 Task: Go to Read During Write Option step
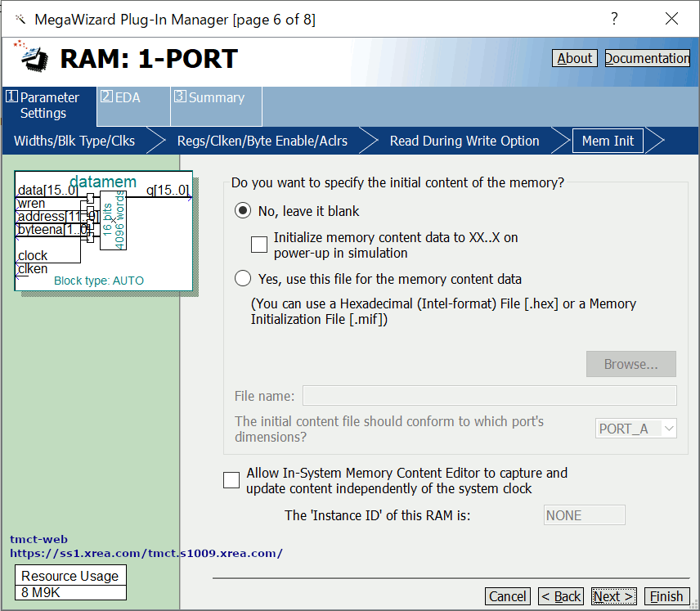pos(464,141)
